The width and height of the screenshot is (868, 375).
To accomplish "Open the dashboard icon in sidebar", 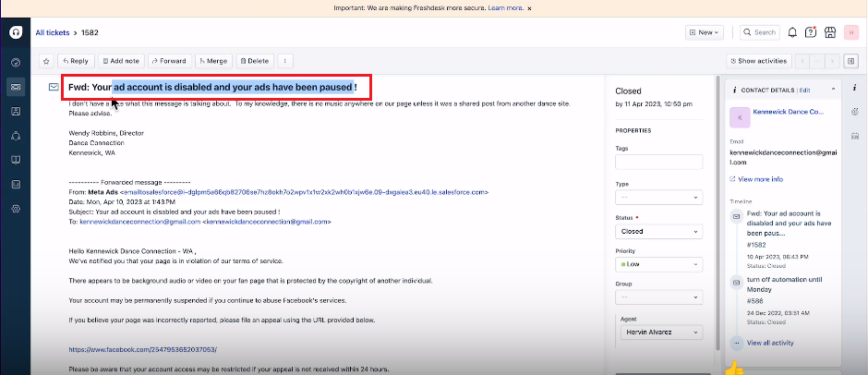I will 16,62.
